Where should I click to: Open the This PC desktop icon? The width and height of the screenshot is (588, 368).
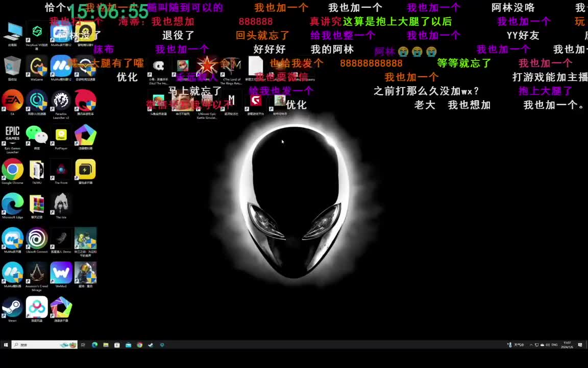12,33
